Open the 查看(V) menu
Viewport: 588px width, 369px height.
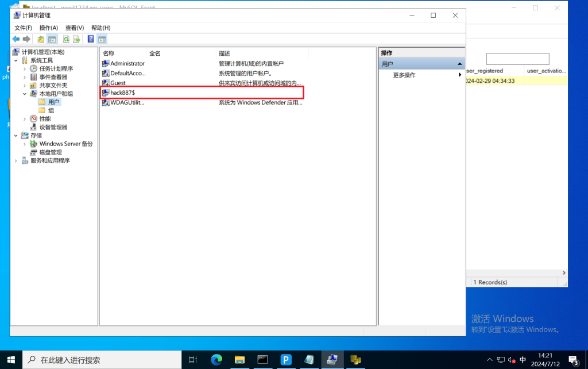click(x=75, y=28)
